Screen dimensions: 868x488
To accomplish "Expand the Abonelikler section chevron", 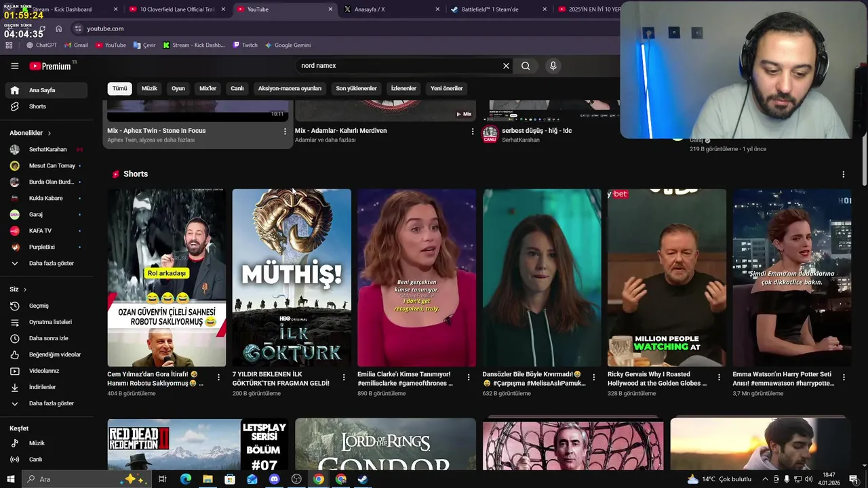I will click(50, 133).
